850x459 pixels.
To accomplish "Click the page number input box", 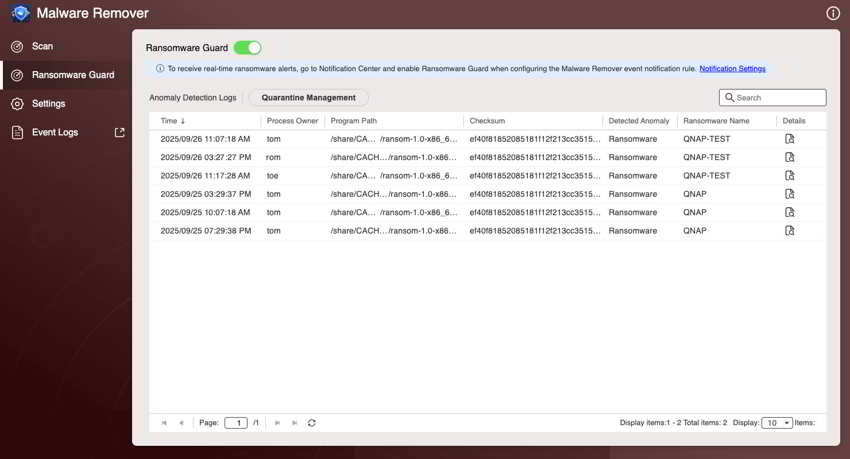I will pyautogui.click(x=236, y=423).
